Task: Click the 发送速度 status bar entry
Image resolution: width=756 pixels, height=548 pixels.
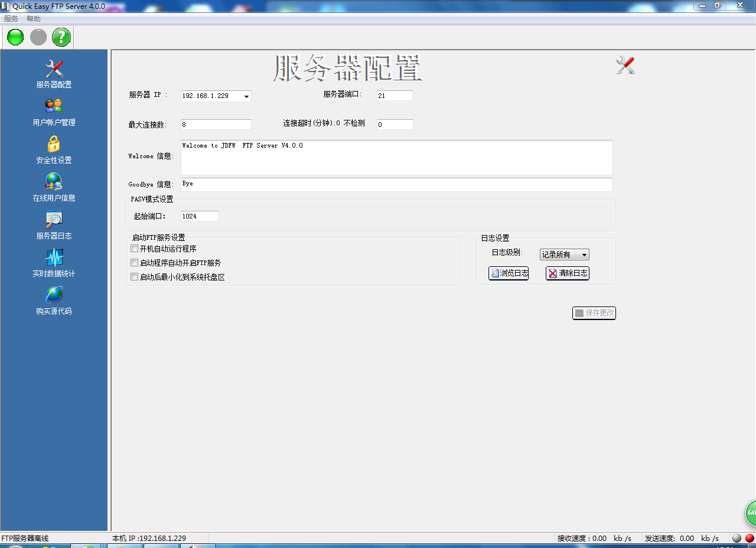Action: 682,539
